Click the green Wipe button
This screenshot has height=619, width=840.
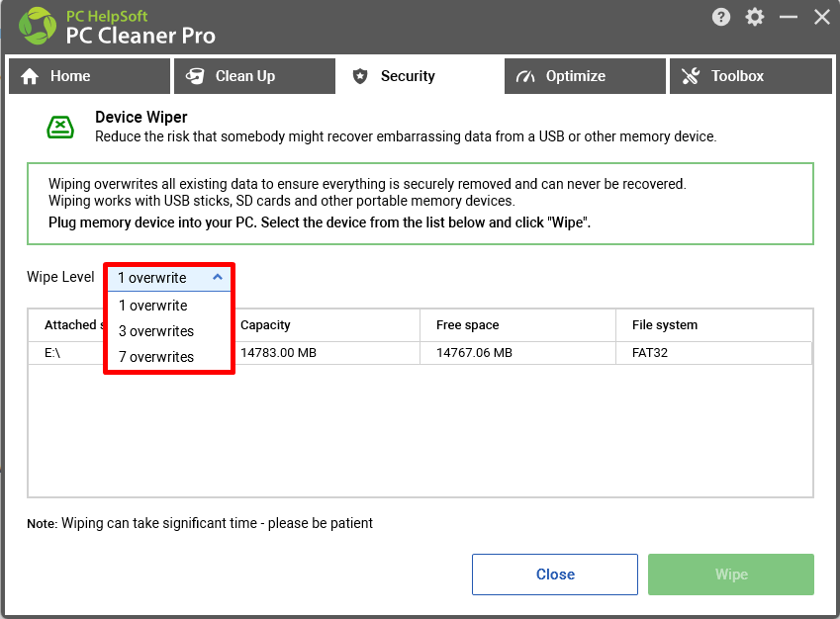731,575
